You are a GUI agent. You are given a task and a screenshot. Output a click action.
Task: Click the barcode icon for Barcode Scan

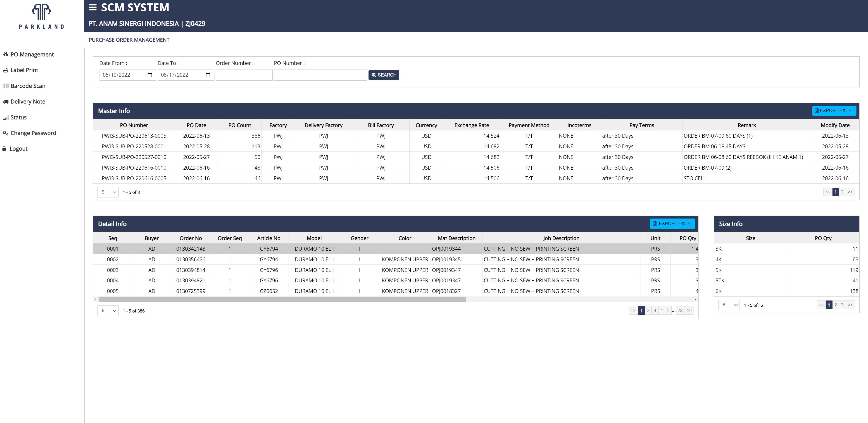click(x=5, y=86)
